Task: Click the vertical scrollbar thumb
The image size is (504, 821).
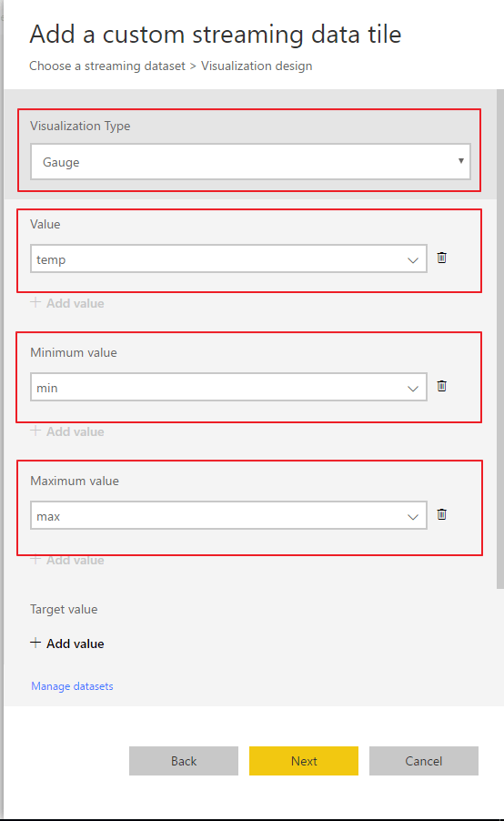Action: (499, 340)
